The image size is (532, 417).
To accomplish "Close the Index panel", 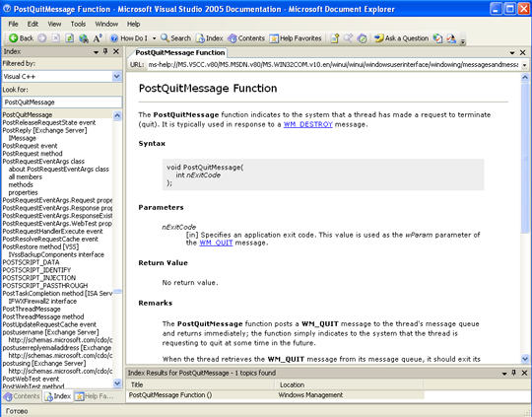I will (x=116, y=51).
